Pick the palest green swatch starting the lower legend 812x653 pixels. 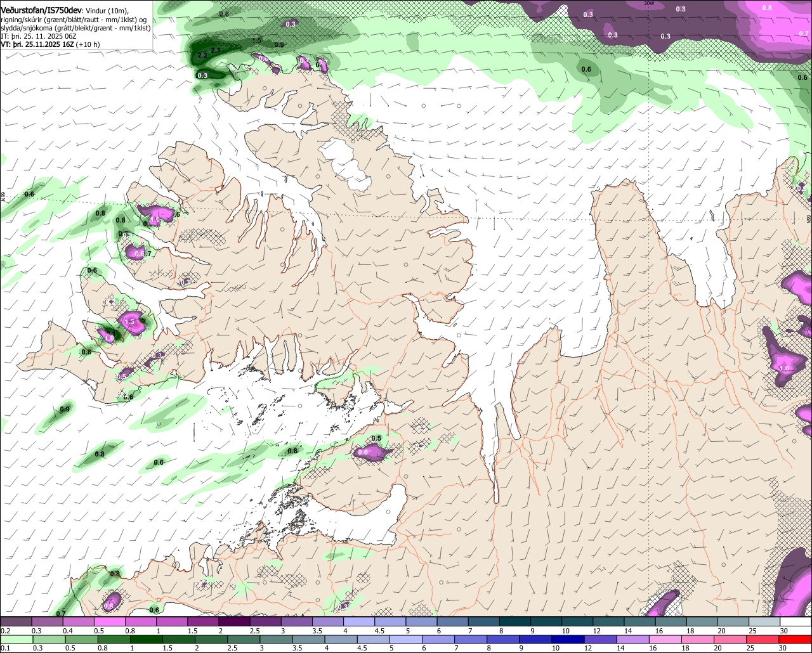pos(16,639)
